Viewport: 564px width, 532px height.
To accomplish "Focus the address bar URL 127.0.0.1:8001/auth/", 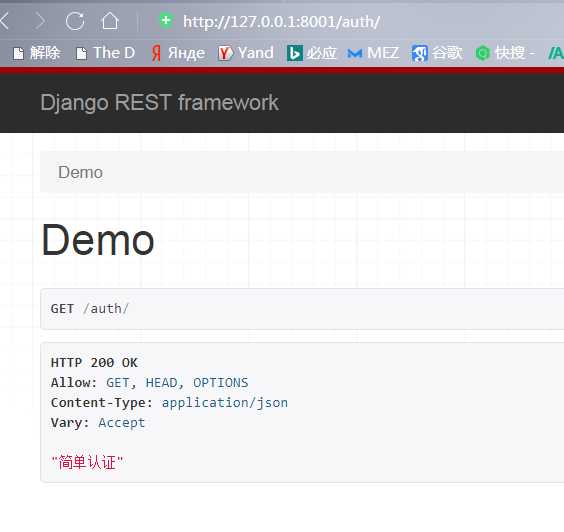I will [281, 22].
